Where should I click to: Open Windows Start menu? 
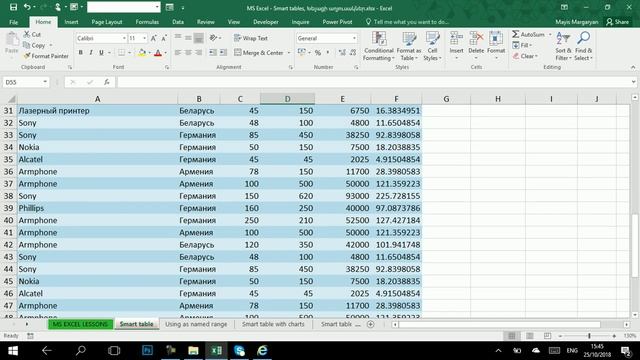[x=13, y=351]
